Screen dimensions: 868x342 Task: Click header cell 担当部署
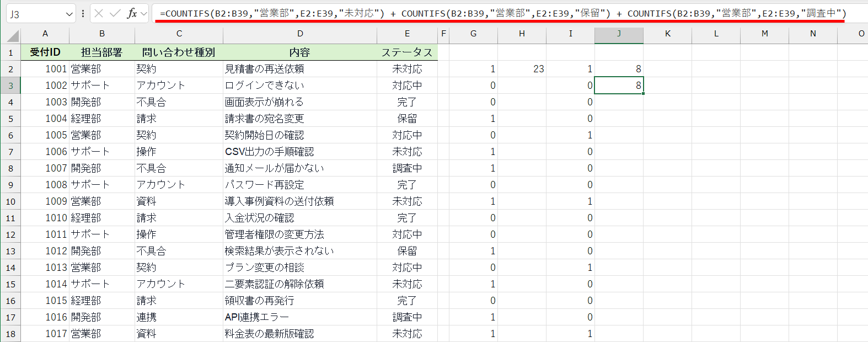pos(102,52)
